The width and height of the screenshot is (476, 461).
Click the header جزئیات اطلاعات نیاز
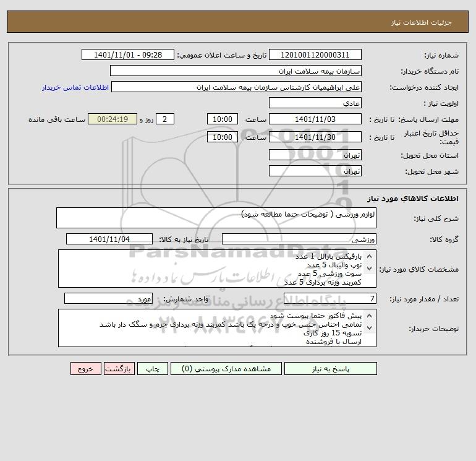(x=422, y=22)
